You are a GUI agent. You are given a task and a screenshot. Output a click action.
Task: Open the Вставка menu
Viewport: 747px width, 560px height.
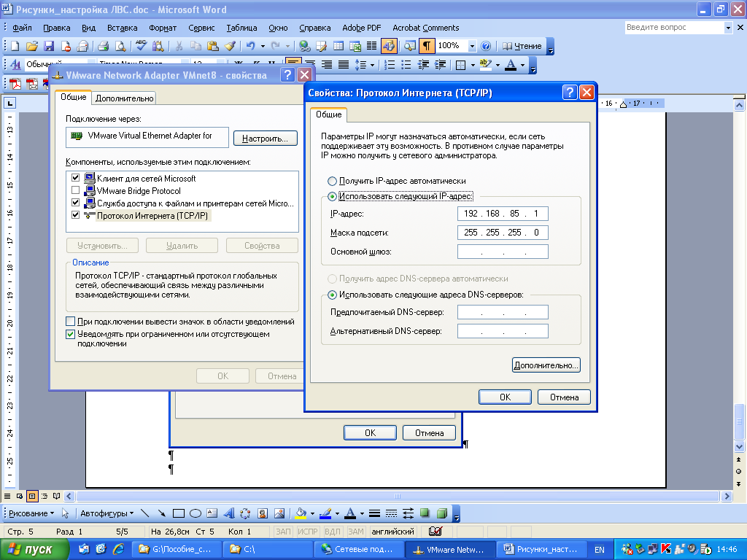[122, 28]
